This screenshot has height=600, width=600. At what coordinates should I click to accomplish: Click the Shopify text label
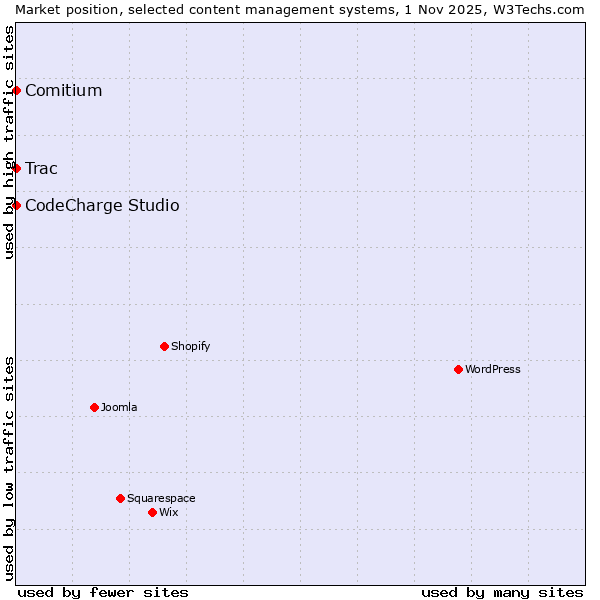[190, 346]
